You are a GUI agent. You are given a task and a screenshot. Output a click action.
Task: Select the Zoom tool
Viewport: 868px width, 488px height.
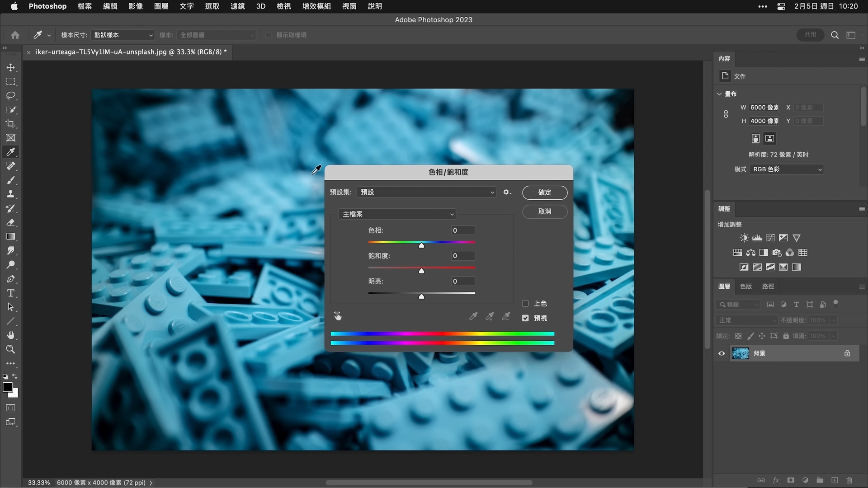11,349
